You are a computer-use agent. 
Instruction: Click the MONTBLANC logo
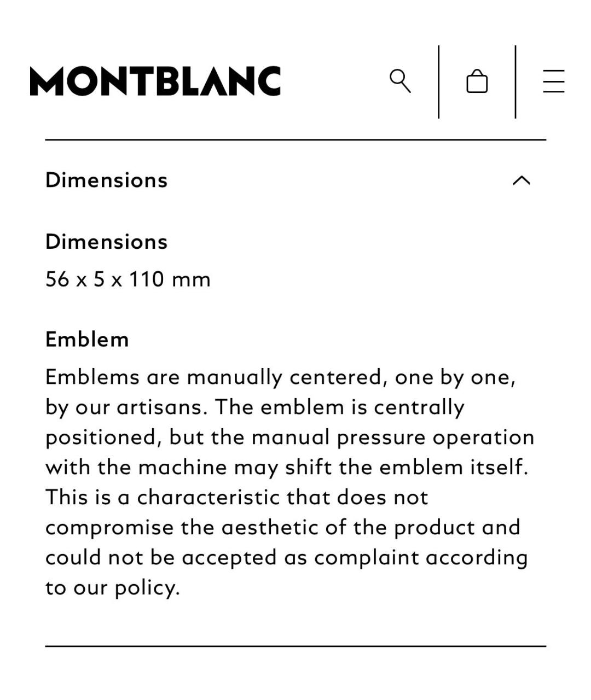[x=155, y=81]
